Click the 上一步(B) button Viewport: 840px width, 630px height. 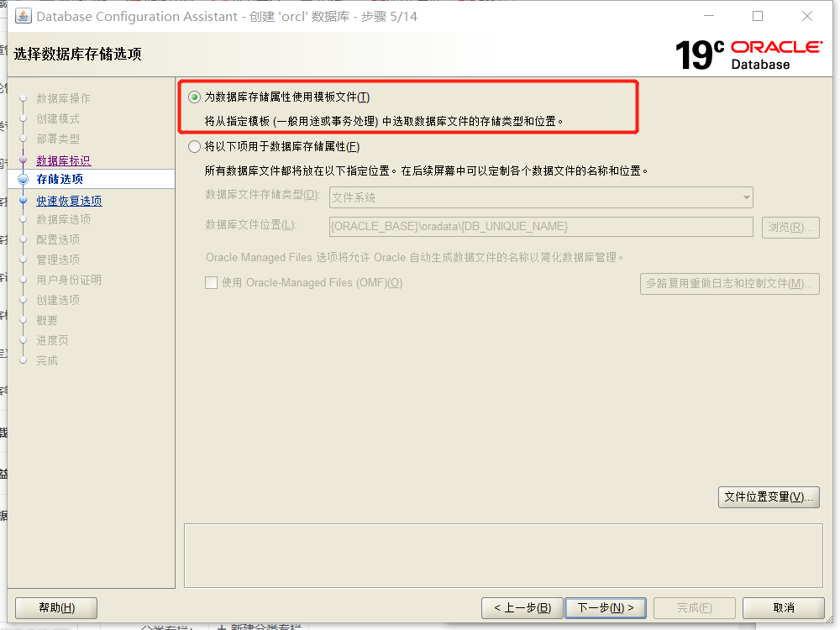tap(522, 607)
